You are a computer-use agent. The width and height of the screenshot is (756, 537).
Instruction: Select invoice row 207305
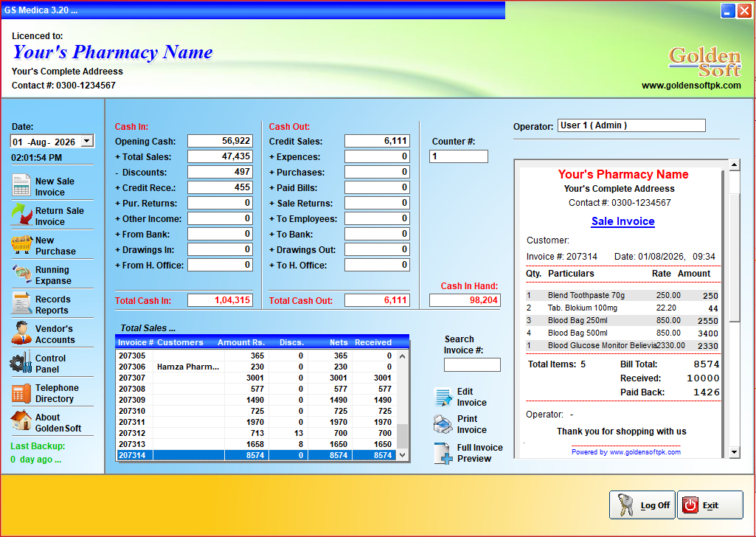[x=257, y=356]
